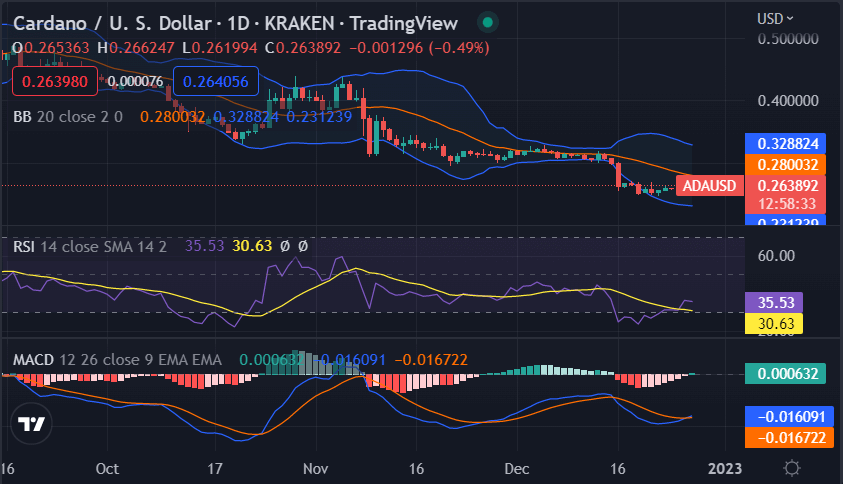Click the Dec date axis label

coord(517,469)
